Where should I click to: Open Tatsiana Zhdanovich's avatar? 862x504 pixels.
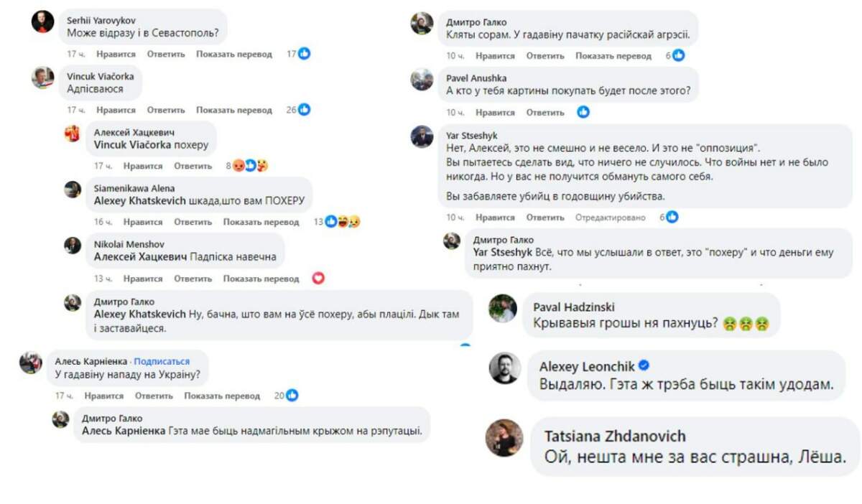[504, 438]
